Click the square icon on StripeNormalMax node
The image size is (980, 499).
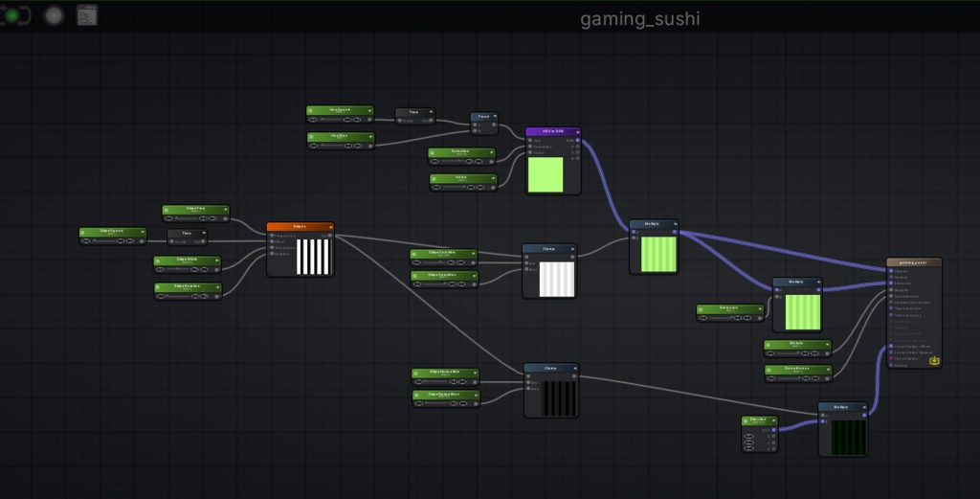click(x=417, y=396)
